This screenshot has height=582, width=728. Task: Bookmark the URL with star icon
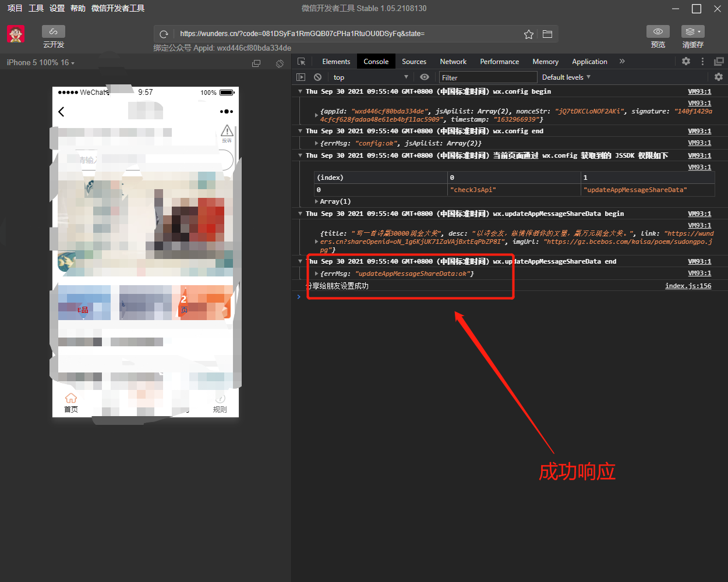pos(529,34)
